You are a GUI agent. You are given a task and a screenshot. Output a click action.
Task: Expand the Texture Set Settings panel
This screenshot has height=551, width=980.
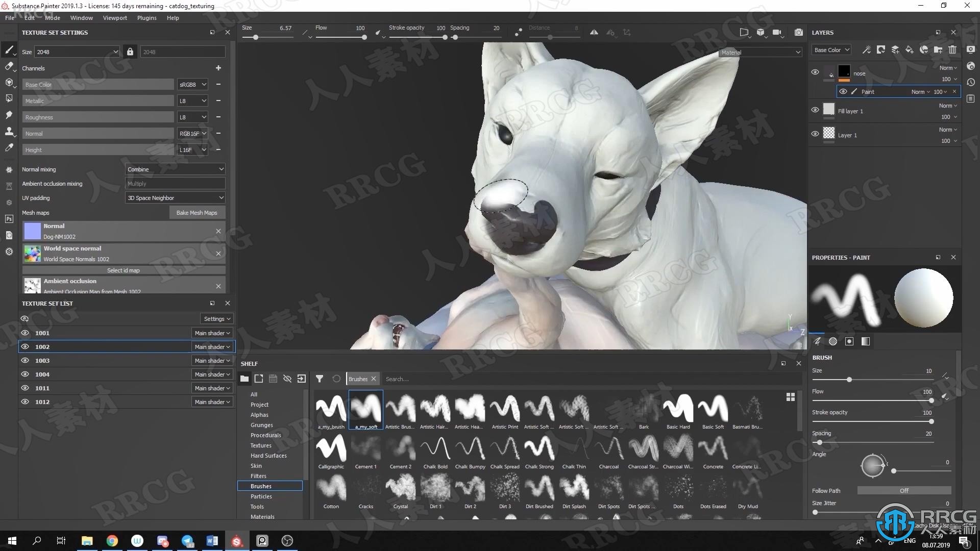click(x=212, y=32)
